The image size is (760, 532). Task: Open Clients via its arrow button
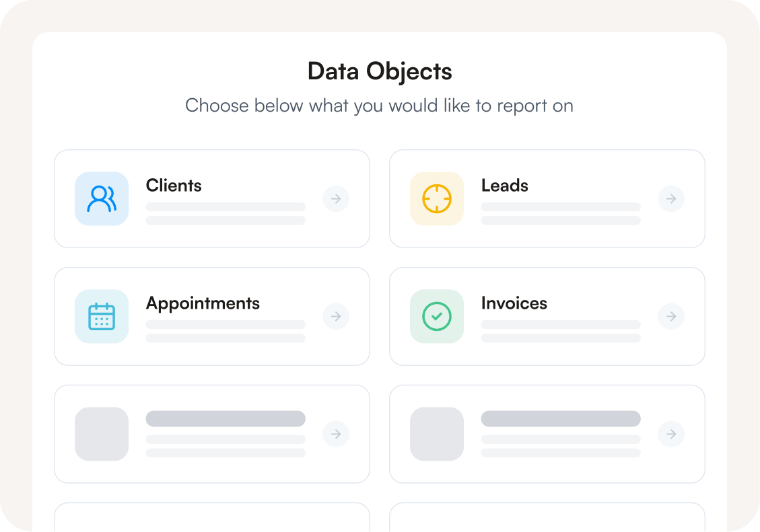point(336,198)
